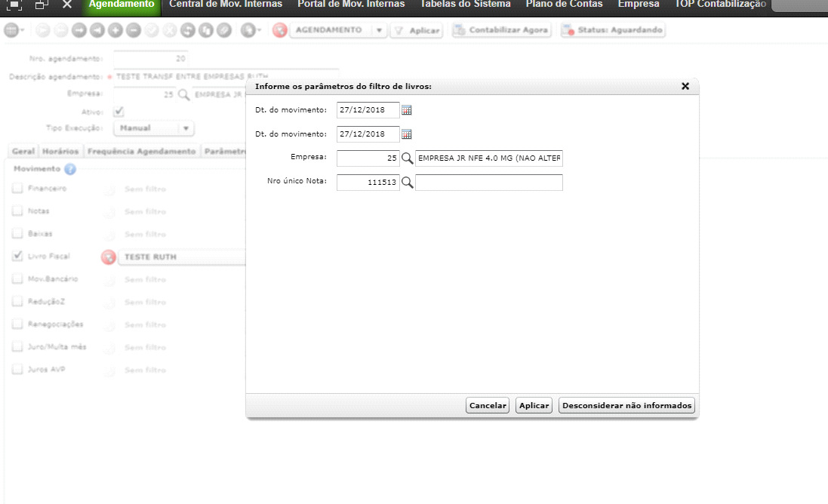Edit the first Dt. do movimento date field
This screenshot has height=504, width=828.
coord(368,110)
